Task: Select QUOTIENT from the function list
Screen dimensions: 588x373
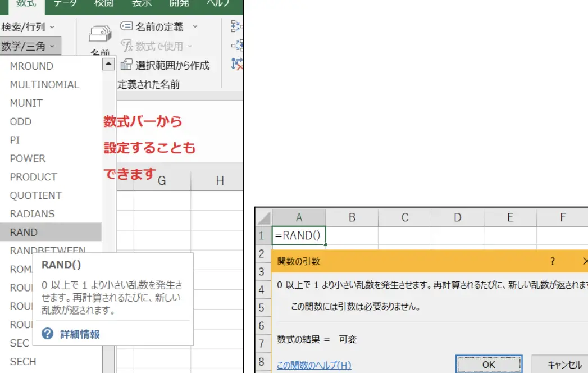Action: (x=35, y=195)
